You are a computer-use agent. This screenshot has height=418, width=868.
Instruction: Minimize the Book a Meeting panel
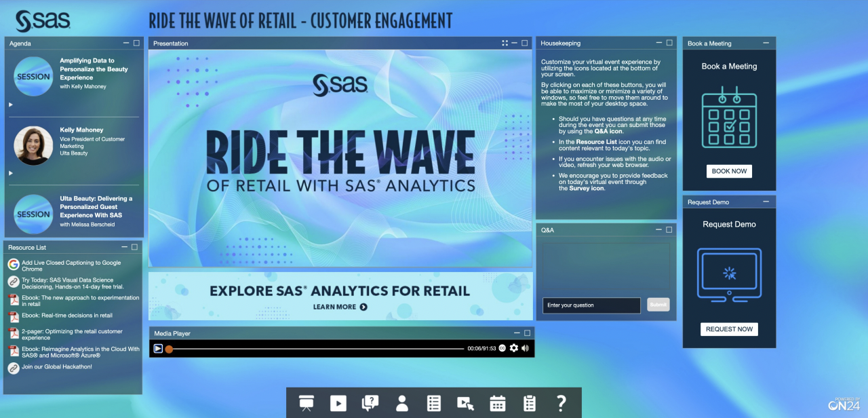[x=766, y=43]
